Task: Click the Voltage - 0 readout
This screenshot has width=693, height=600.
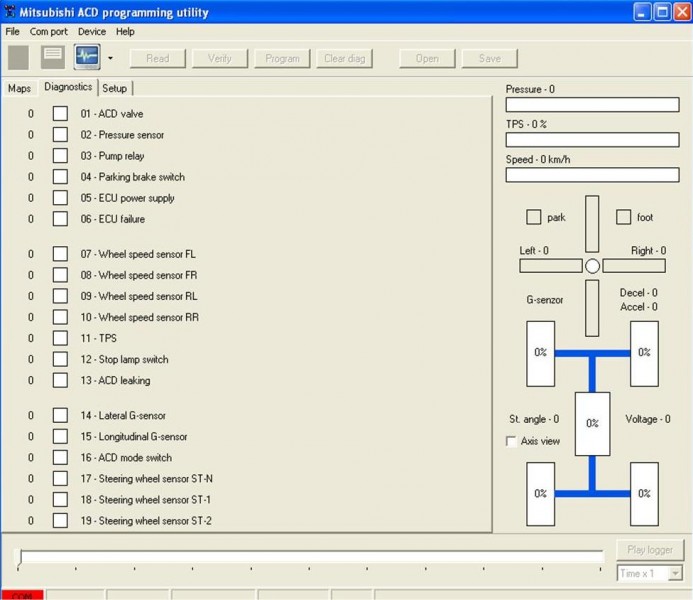Action: point(647,419)
